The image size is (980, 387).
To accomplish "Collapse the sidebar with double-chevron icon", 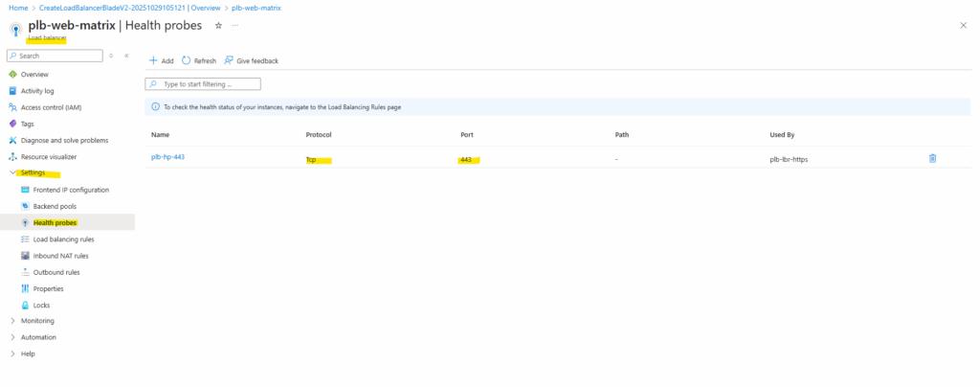I will pyautogui.click(x=126, y=56).
